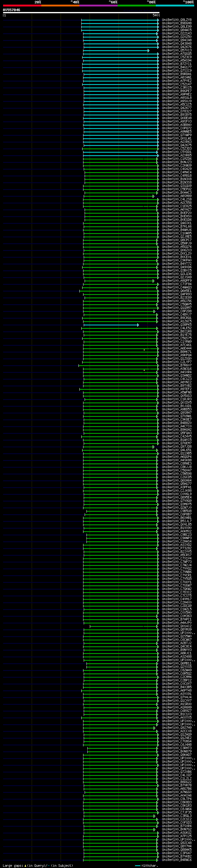Select label UniRef100_A5C1C5

(177, 104)
